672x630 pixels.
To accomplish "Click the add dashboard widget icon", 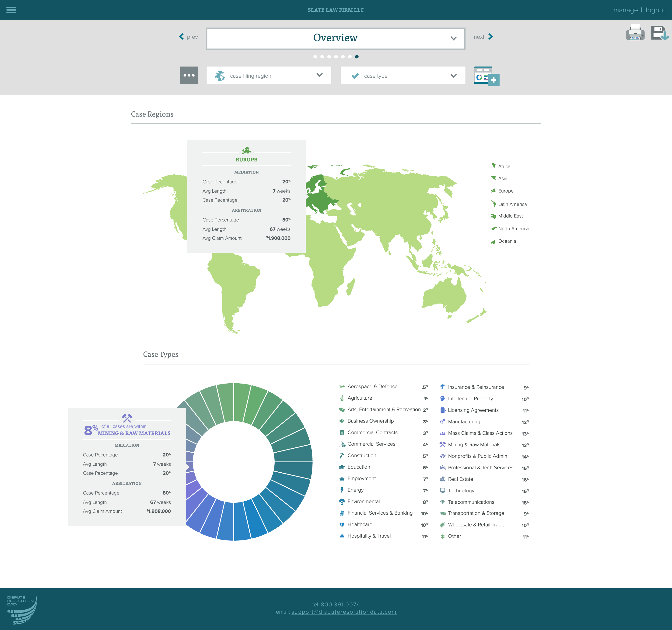I will [486, 76].
